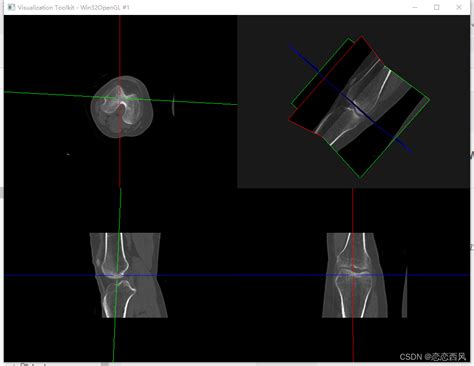The width and height of the screenshot is (474, 366).
Task: Click the crosshair intersection in the axial view
Action: (x=120, y=98)
